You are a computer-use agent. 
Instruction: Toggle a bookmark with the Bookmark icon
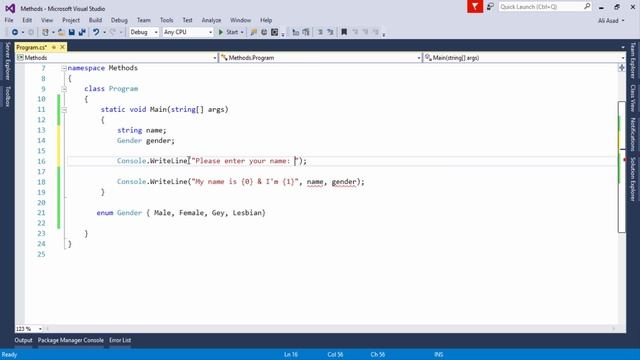tap(344, 32)
